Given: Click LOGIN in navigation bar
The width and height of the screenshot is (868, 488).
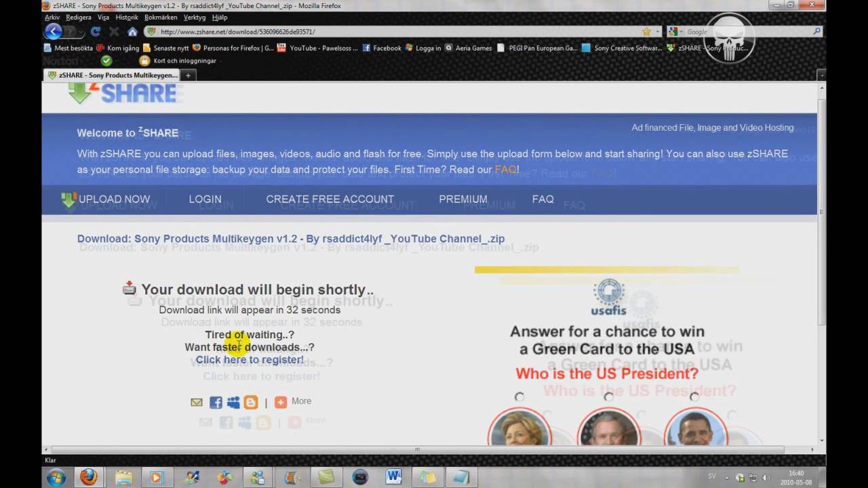Looking at the screenshot, I should coord(205,199).
